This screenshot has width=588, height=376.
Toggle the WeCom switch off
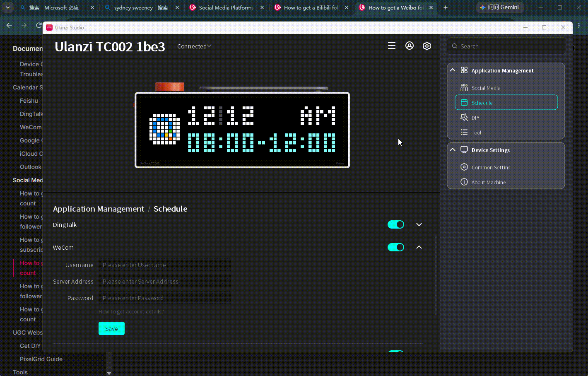point(396,247)
